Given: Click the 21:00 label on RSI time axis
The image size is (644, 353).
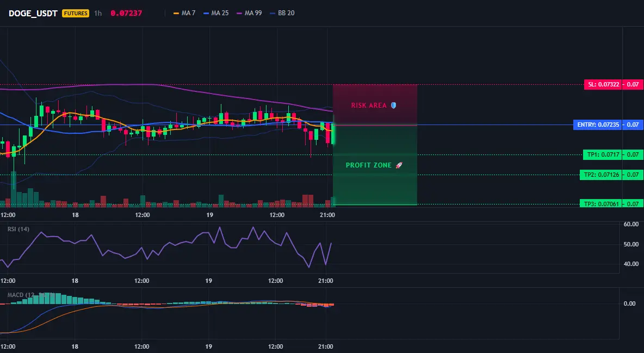Looking at the screenshot, I should point(326,281).
